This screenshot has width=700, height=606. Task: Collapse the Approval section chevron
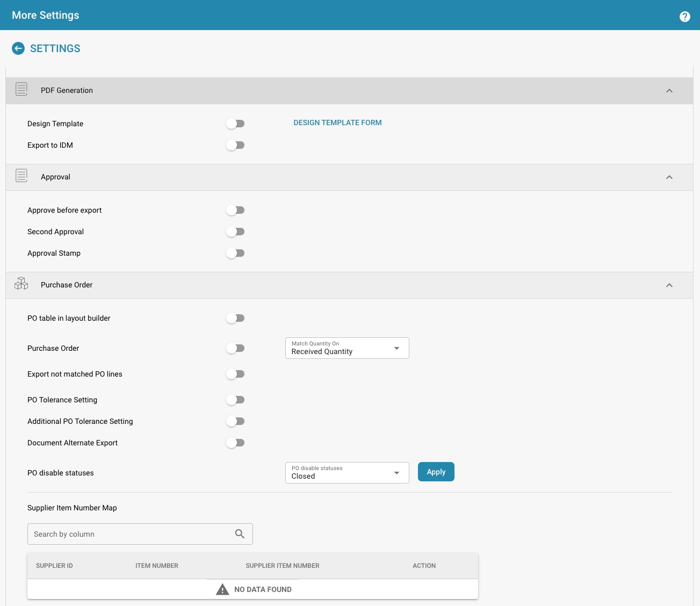(x=669, y=177)
